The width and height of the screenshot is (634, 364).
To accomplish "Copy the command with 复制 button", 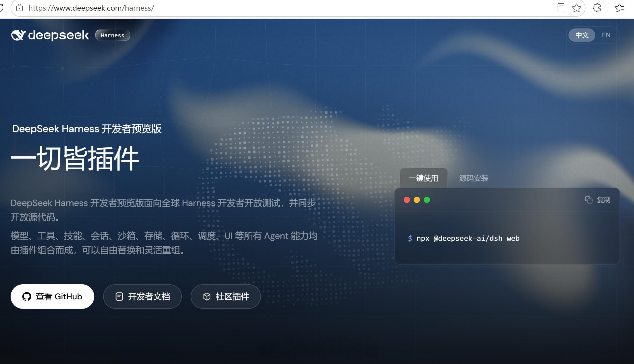I will 598,200.
